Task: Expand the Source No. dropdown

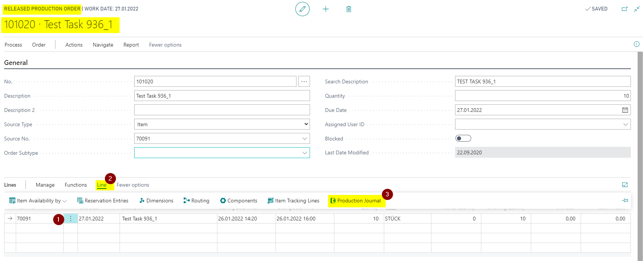Action: pyautogui.click(x=305, y=139)
